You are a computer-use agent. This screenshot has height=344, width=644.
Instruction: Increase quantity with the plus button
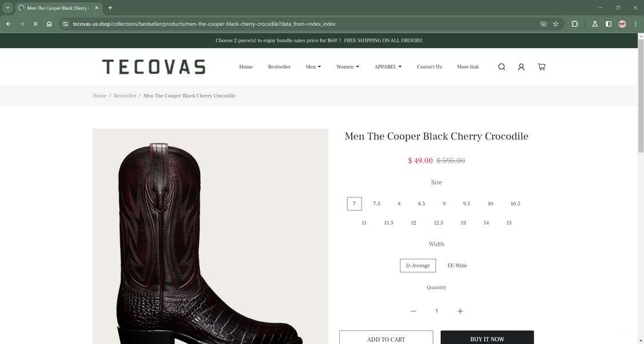[460, 311]
